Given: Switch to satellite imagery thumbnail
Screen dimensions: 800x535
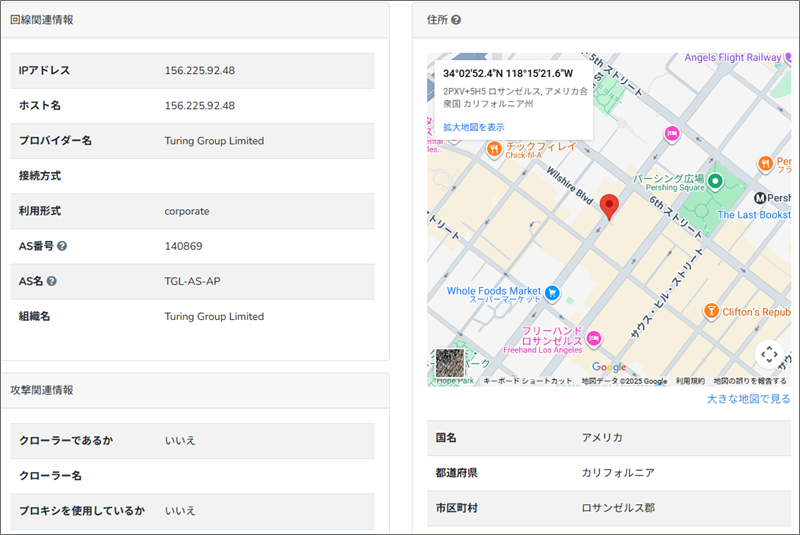Looking at the screenshot, I should click(x=451, y=364).
